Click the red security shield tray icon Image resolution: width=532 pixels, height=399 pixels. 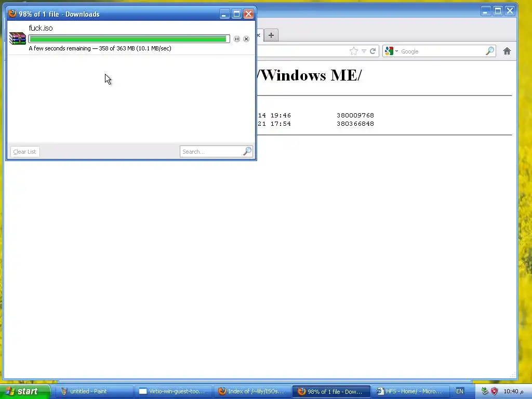click(x=494, y=391)
